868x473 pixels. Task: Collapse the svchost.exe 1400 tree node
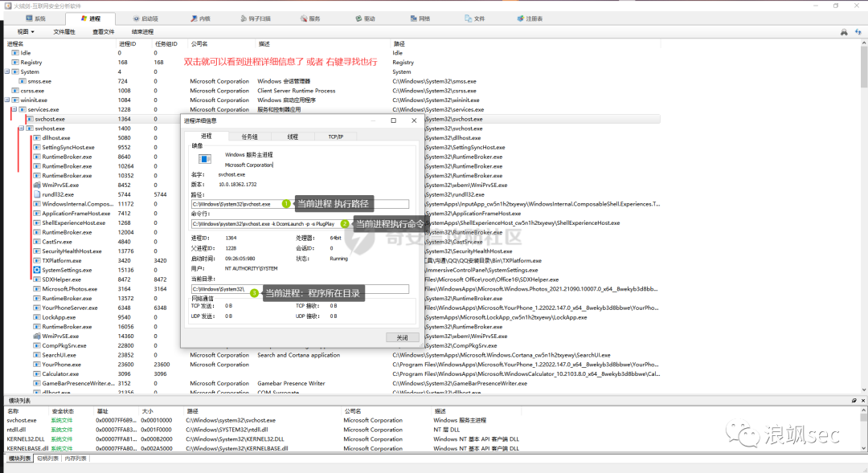click(x=22, y=128)
